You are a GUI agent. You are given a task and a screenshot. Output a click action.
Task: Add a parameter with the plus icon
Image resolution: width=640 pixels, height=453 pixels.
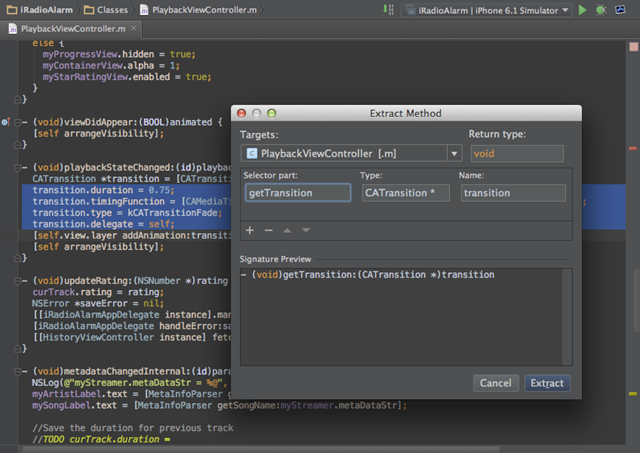click(x=250, y=230)
